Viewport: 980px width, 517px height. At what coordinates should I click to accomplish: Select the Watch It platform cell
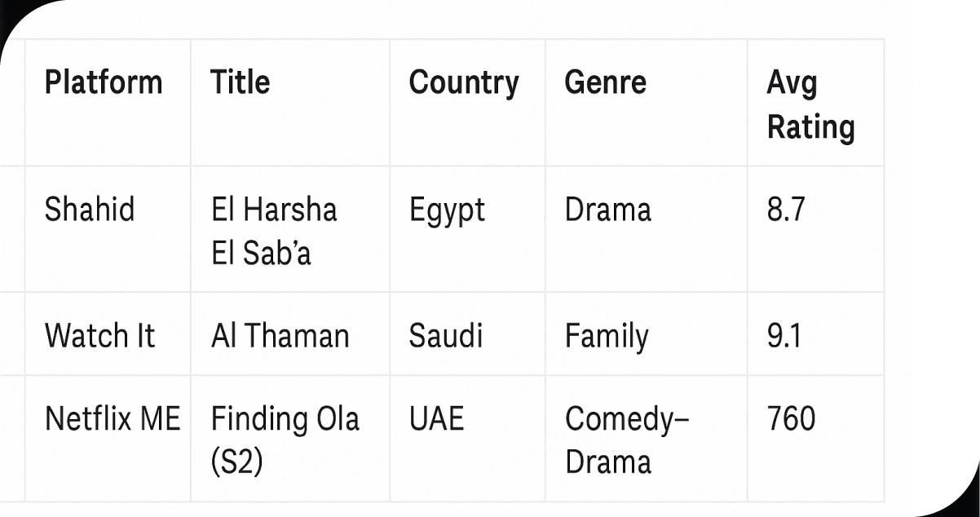(x=99, y=336)
